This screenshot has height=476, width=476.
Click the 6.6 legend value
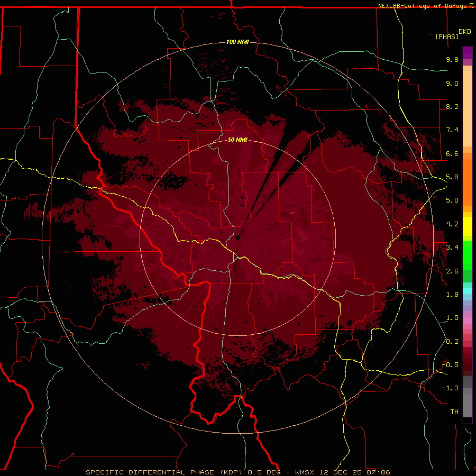(452, 153)
